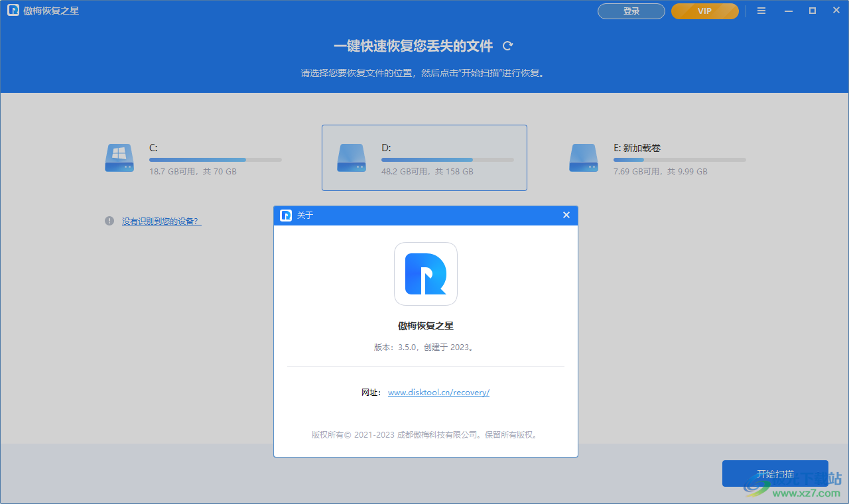Select the C: drive icon
849x504 pixels.
(119, 158)
